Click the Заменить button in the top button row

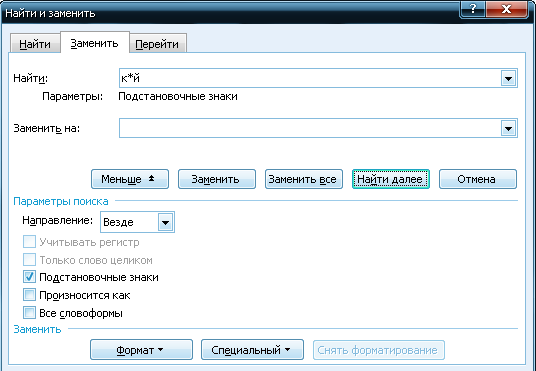tap(217, 179)
